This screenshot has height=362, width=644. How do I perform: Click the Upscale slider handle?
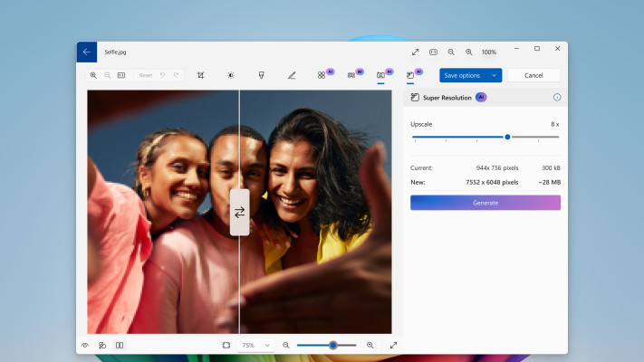(507, 137)
